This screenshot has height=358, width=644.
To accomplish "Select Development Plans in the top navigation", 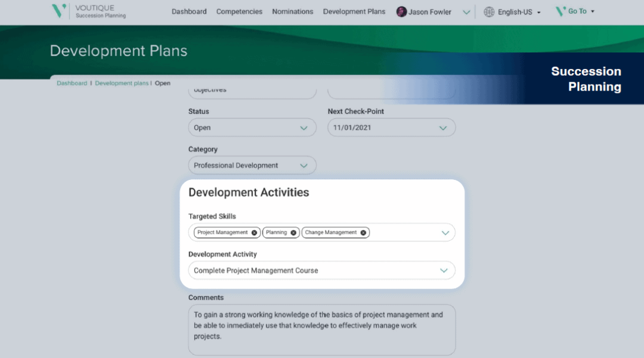I will 354,11.
